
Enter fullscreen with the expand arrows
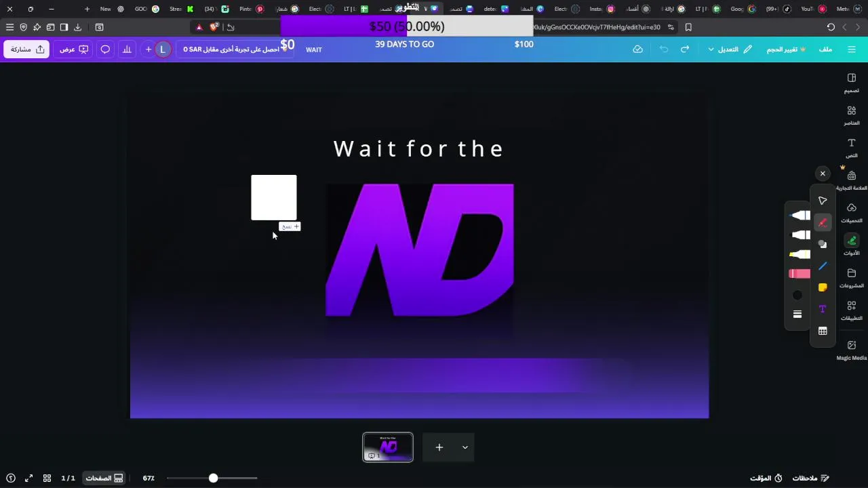tap(28, 478)
